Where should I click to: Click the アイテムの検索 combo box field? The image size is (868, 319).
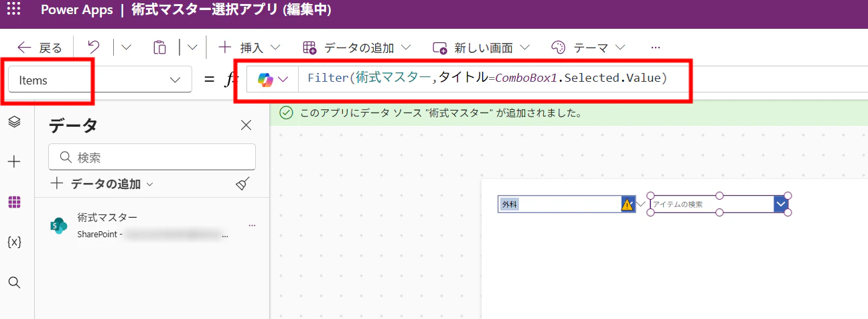712,204
